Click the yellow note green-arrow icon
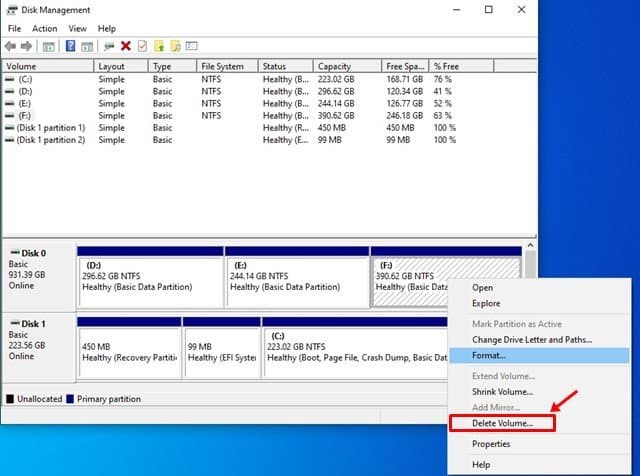The image size is (640, 476). (x=159, y=46)
